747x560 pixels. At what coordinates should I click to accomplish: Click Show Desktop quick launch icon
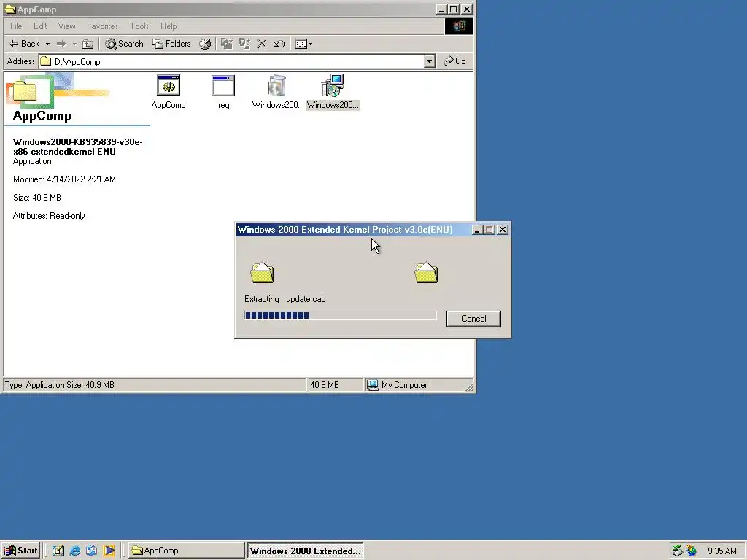click(x=58, y=551)
